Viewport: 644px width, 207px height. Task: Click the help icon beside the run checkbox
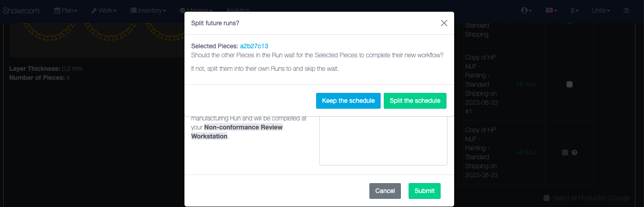coord(575,152)
